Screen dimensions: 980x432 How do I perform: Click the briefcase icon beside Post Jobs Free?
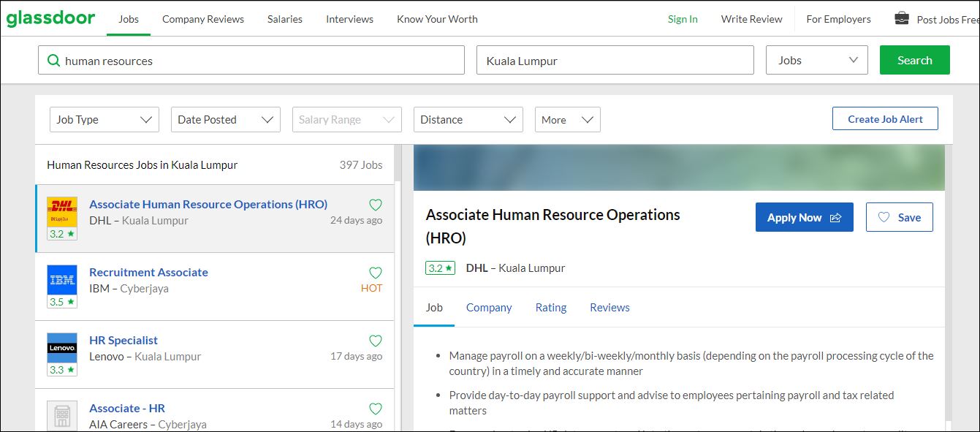(x=902, y=18)
